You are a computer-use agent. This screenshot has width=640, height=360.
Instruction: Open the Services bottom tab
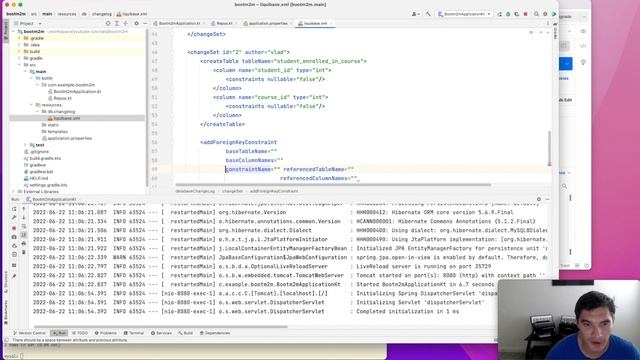pyautogui.click(x=162, y=333)
